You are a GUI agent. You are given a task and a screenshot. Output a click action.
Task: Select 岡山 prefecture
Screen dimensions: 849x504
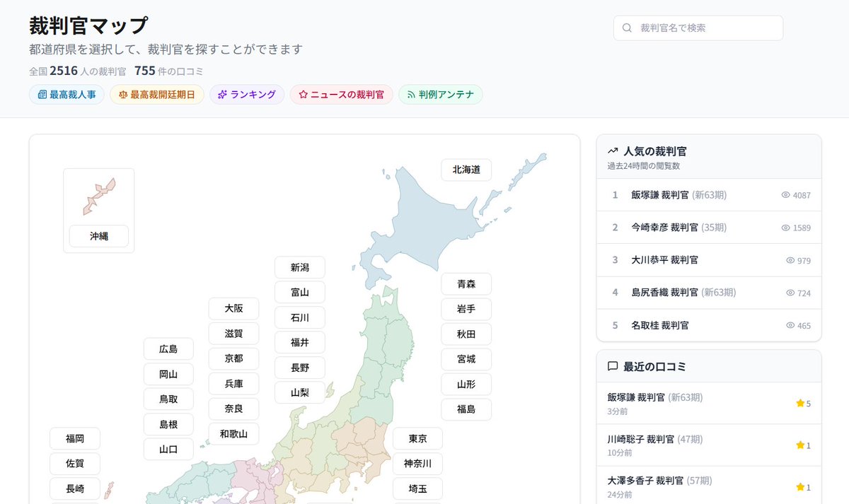pos(168,374)
